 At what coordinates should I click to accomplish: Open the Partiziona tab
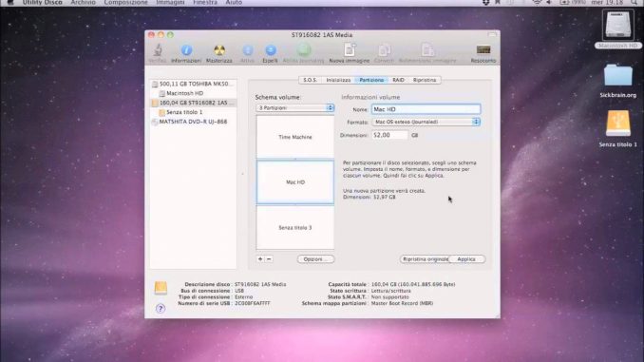click(x=371, y=80)
